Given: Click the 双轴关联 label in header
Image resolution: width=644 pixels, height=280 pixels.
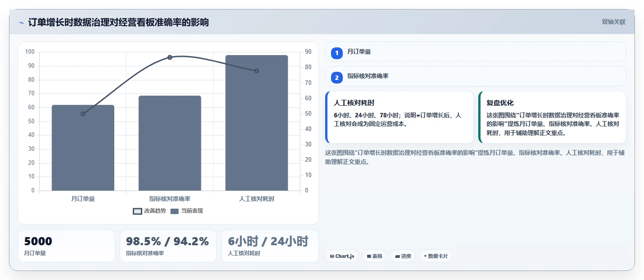Looking at the screenshot, I should pos(614,22).
